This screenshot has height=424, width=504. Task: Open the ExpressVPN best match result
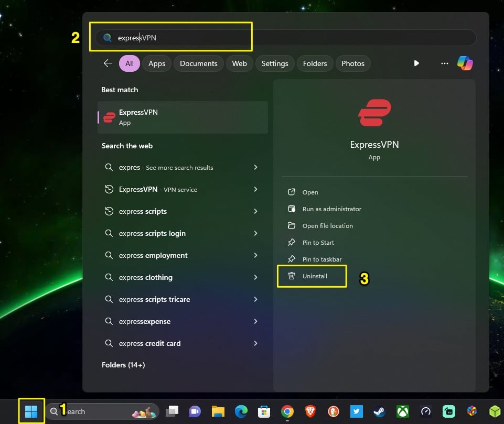pos(183,117)
